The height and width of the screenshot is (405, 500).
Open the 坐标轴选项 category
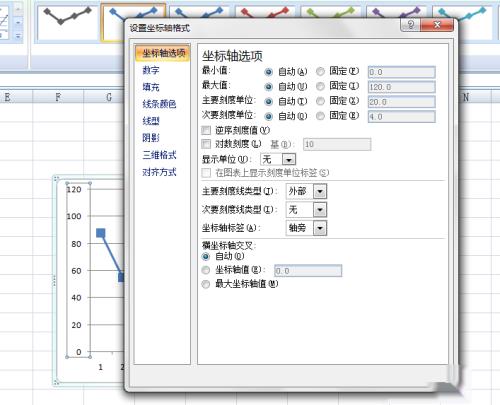tap(162, 53)
